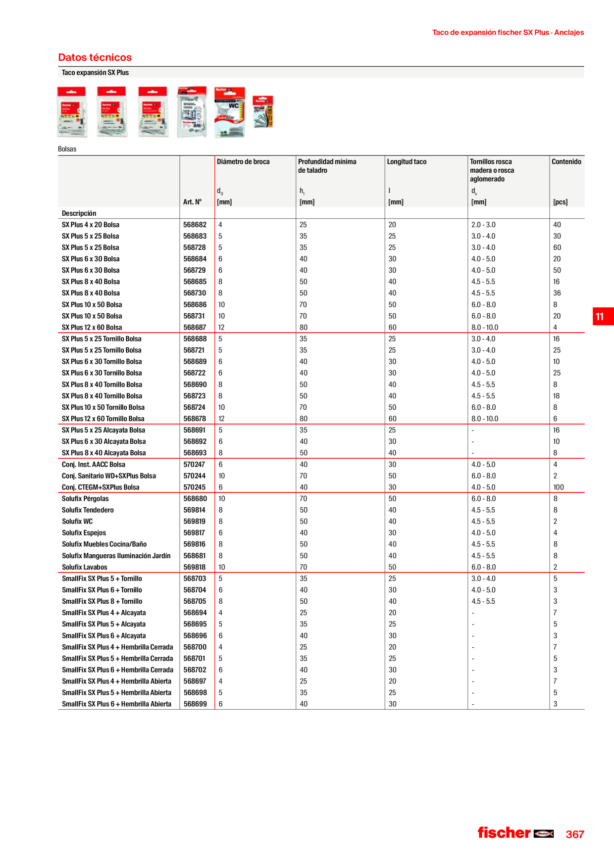Screen dimensions: 614x868
Task: Click 'SmallFix SX Plus 5 + Tornillo' row
Action: [x=321, y=579]
